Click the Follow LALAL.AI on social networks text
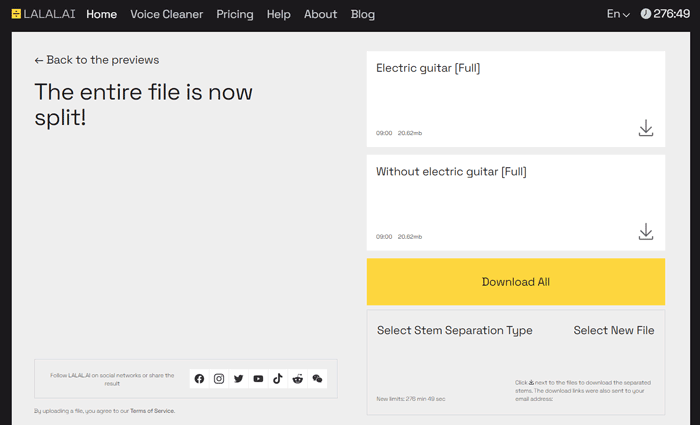The height and width of the screenshot is (425, 700). [112, 379]
